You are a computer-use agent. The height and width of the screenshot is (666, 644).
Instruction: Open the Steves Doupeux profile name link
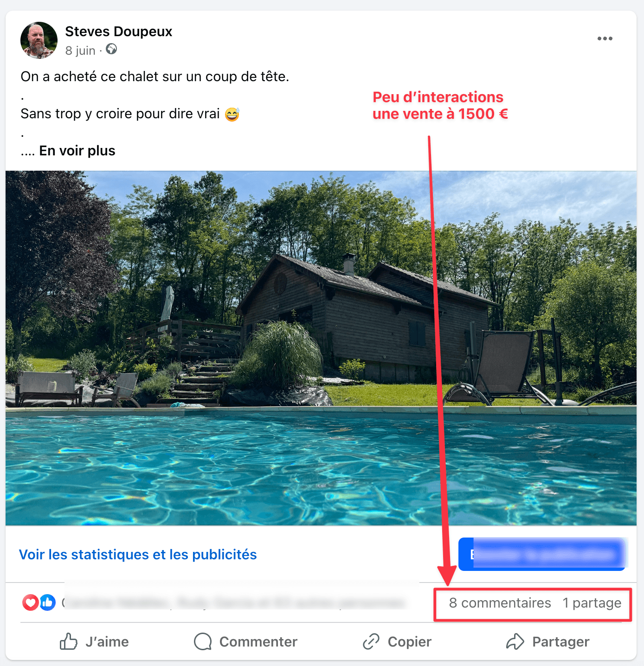point(119,32)
